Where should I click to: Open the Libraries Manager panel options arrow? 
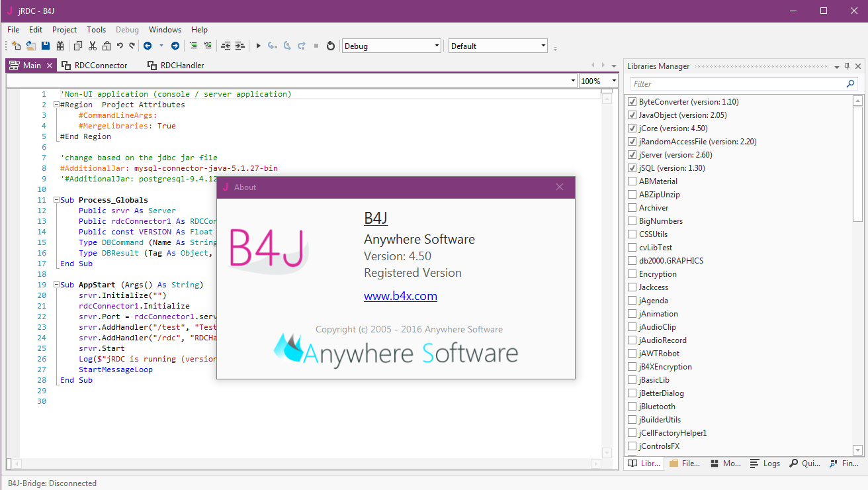click(837, 66)
